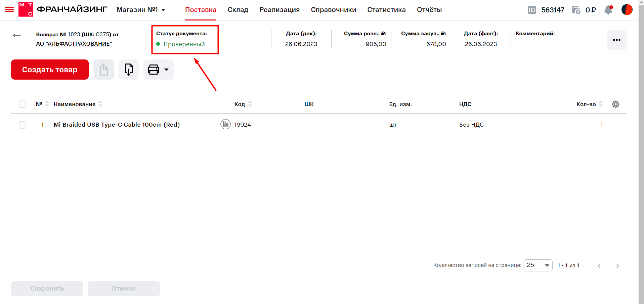644x304 pixels.
Task: Open the user profile avatar
Action: [627, 10]
